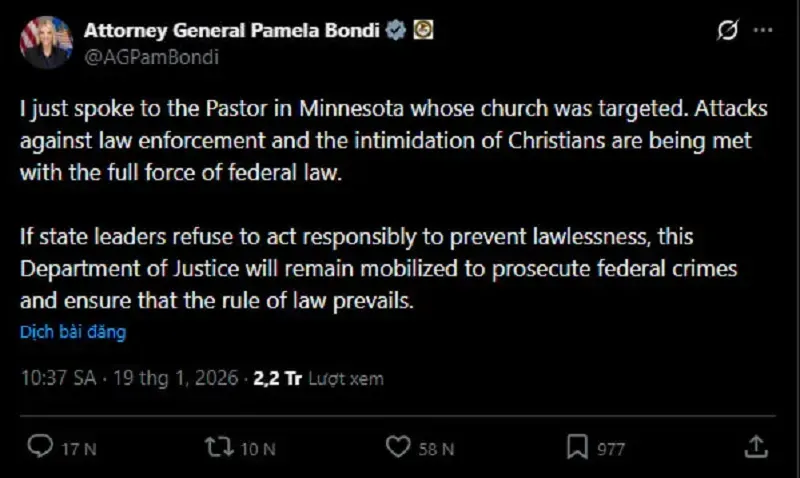Click the Grok slashed-circle icon
Viewport: 800px width, 478px height.
[729, 32]
